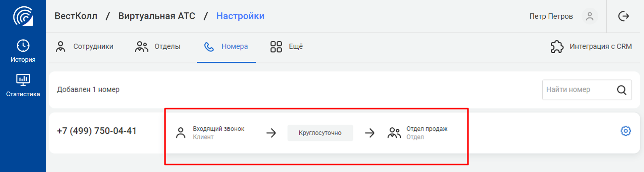Click the Отдел продаж group icon
This screenshot has width=644, height=172.
coord(394,133)
